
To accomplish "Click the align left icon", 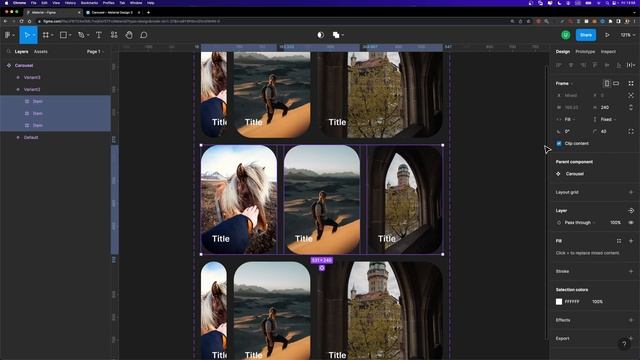I will point(559,65).
